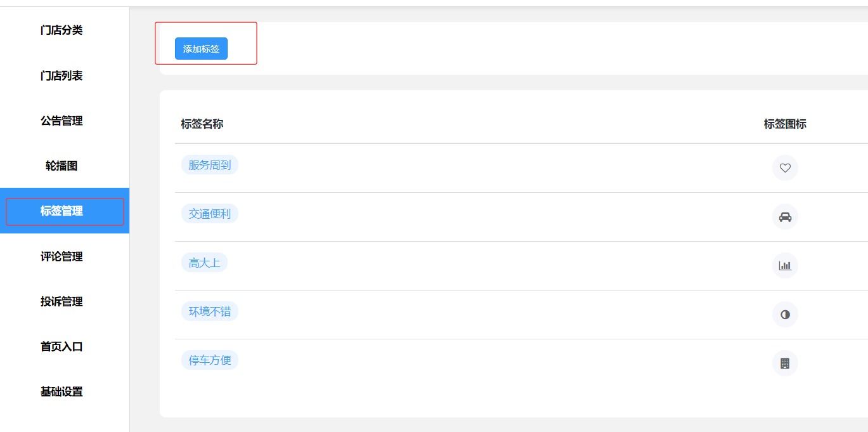Select 轮播图 in the sidebar
Screen dimensions: 868x432
coord(62,166)
